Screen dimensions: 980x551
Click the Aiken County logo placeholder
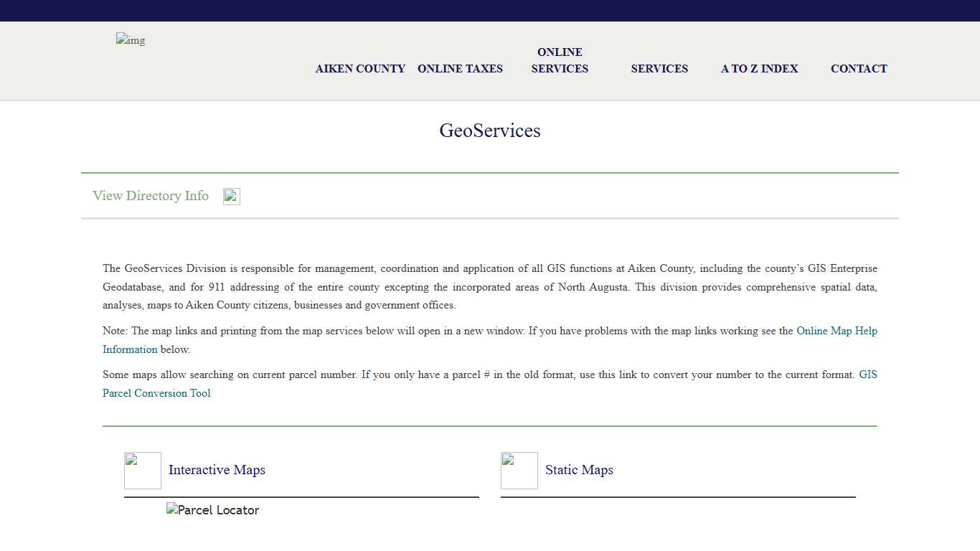tap(130, 40)
